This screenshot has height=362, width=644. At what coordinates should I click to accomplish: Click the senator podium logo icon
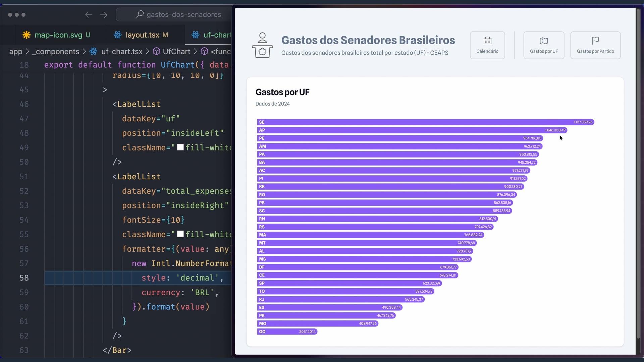click(262, 45)
